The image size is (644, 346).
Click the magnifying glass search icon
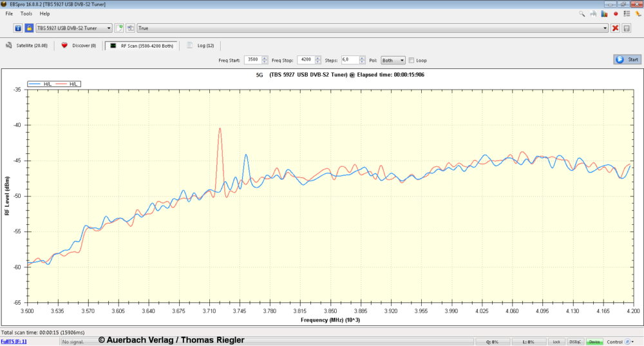click(x=582, y=14)
